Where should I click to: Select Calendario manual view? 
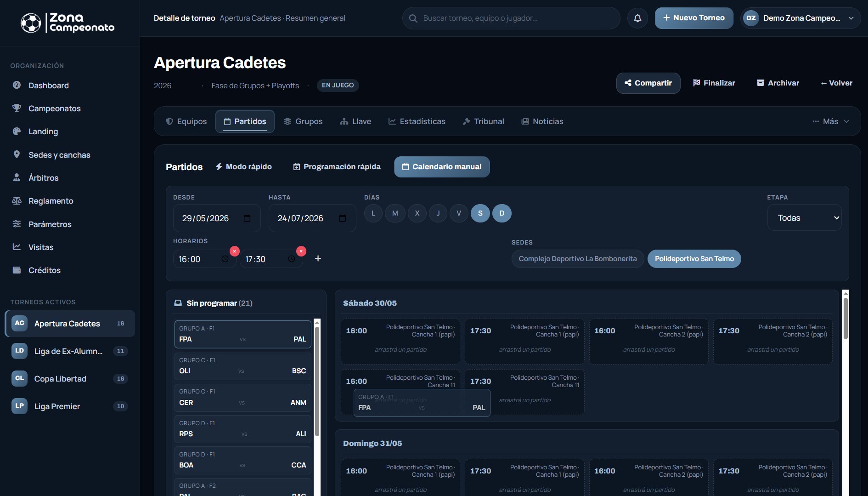[442, 167]
